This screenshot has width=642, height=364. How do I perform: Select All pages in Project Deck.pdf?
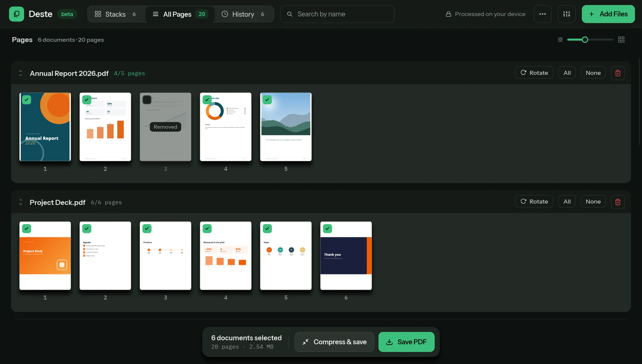(x=567, y=202)
